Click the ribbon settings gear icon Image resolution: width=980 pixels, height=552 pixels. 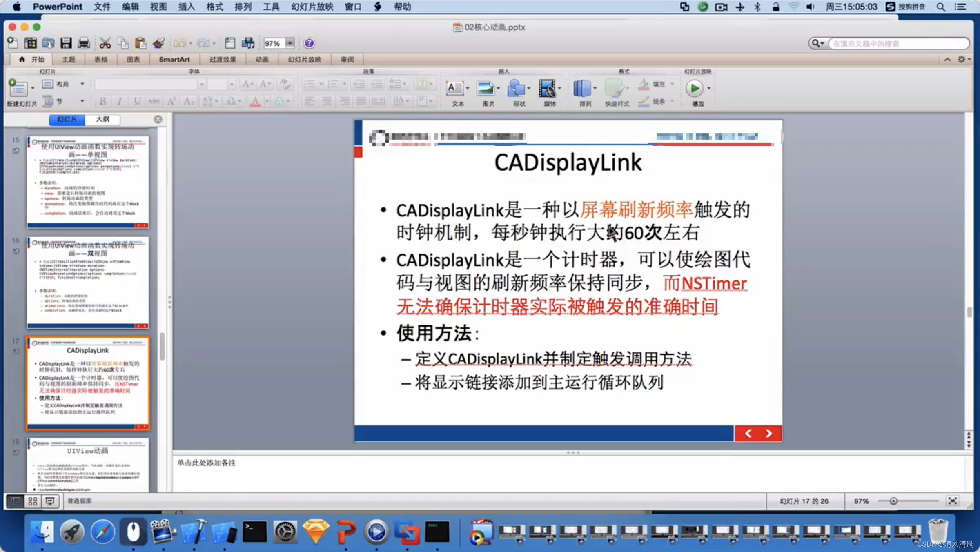961,60
